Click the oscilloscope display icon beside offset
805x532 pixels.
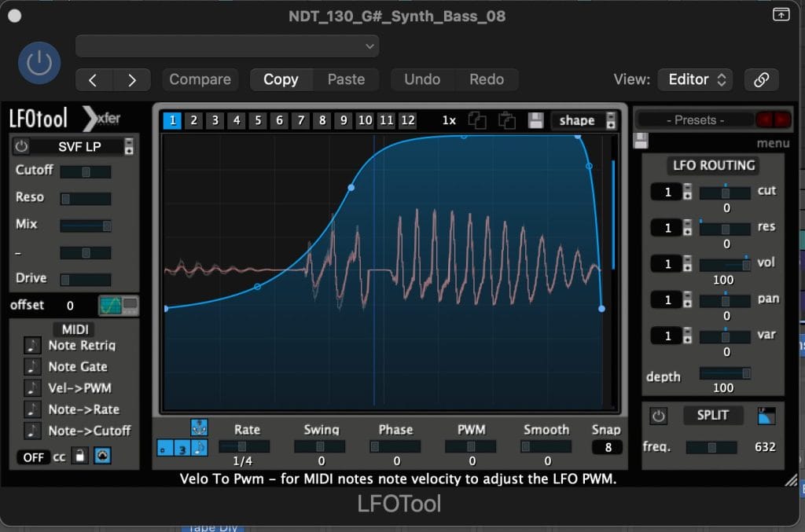click(x=118, y=305)
